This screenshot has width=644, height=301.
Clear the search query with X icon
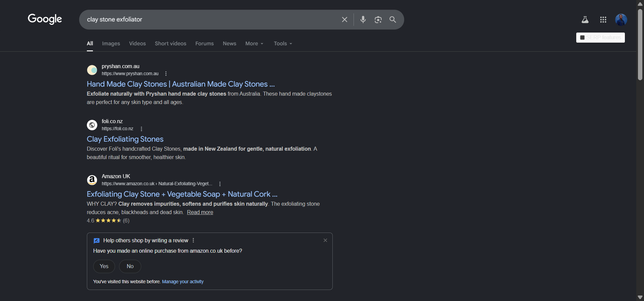pyautogui.click(x=344, y=19)
